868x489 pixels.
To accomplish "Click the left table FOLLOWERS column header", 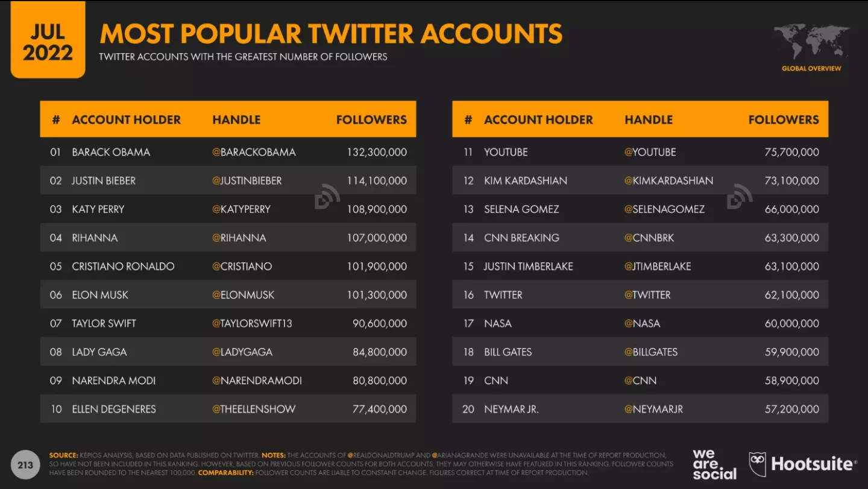I will pyautogui.click(x=371, y=119).
